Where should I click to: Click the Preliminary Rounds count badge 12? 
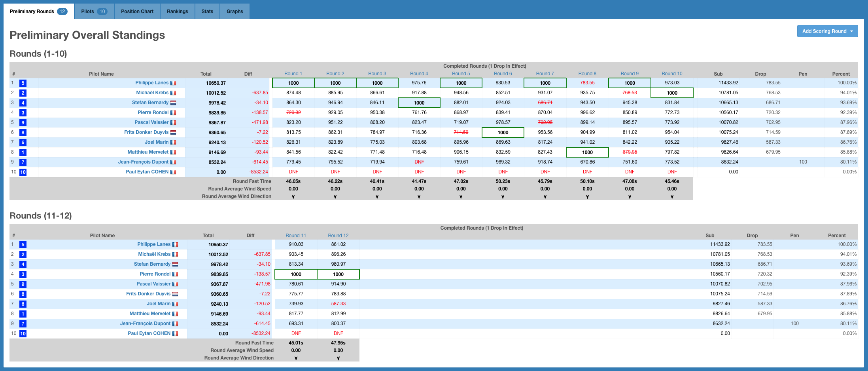(62, 11)
